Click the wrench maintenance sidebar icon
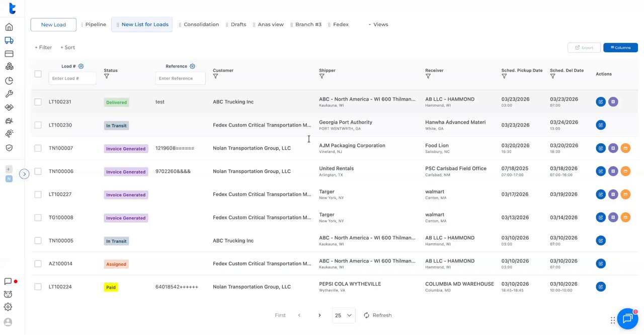Screen dimensions: 644x335 (9, 94)
